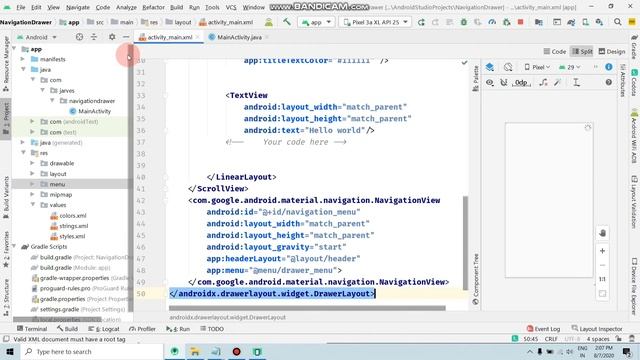Click the editor vertical scrollbar thumb
This screenshot has width=640, height=360.
[465, 243]
